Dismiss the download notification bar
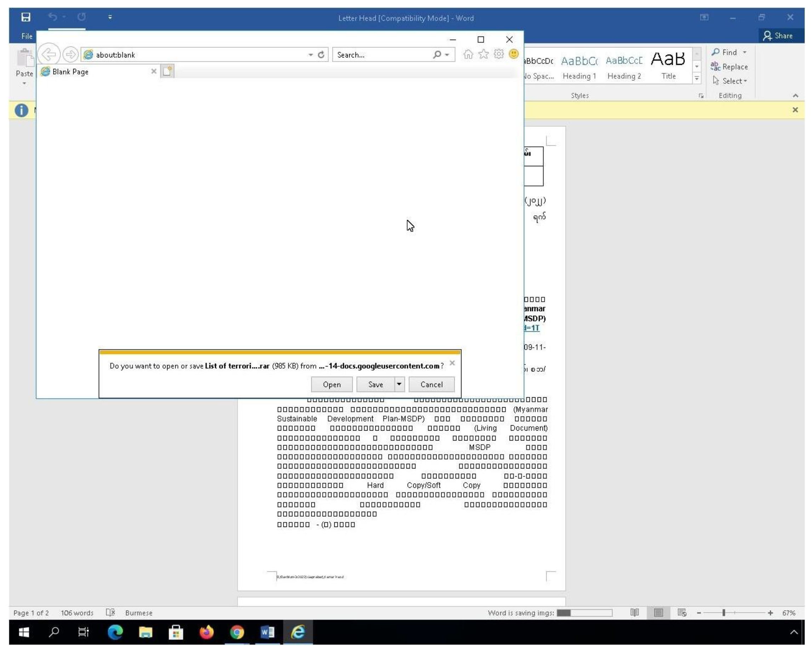 tap(452, 363)
